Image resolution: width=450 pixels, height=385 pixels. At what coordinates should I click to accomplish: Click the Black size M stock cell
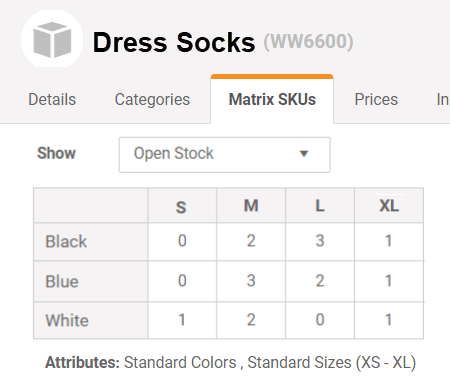[x=251, y=241]
